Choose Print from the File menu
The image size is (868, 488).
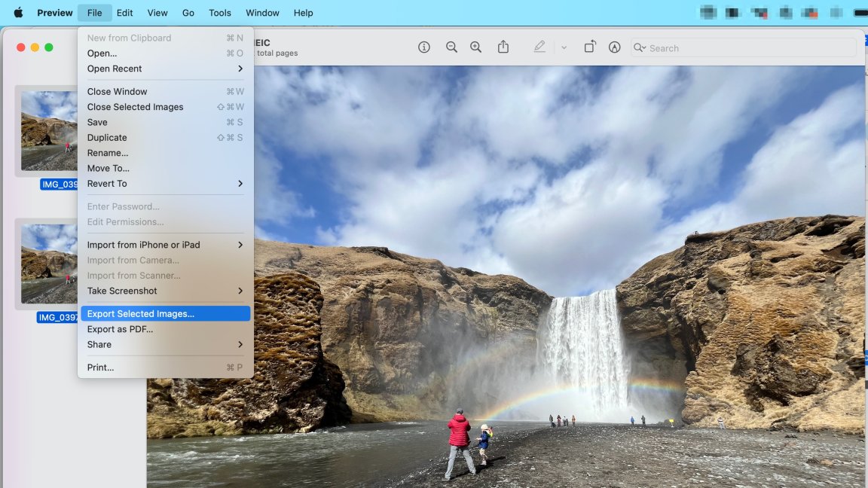click(101, 368)
